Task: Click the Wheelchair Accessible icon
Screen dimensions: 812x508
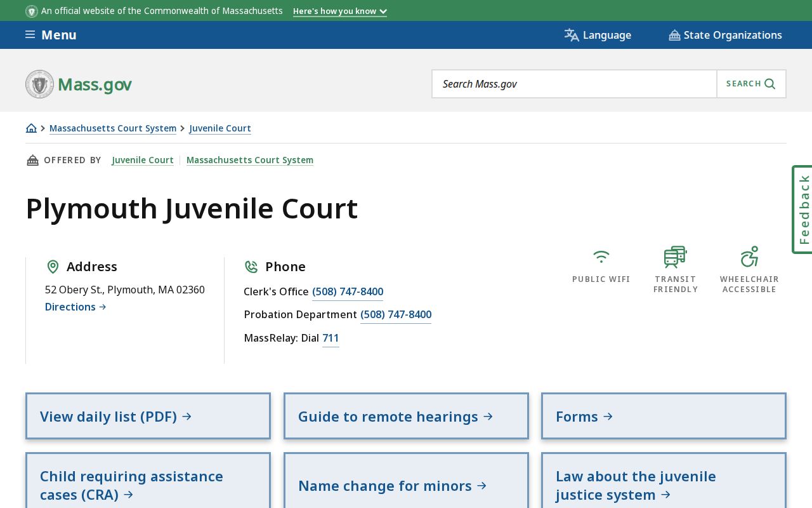Action: click(x=749, y=257)
